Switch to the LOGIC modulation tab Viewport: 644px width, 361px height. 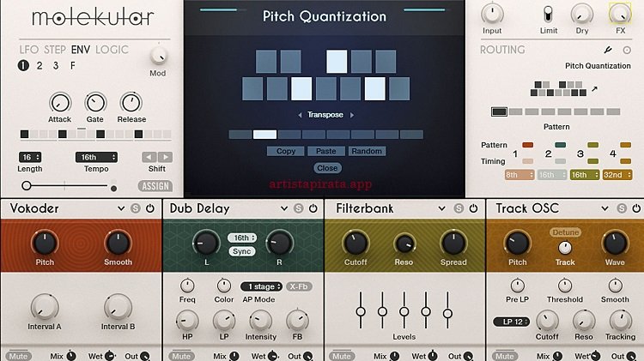pyautogui.click(x=112, y=50)
